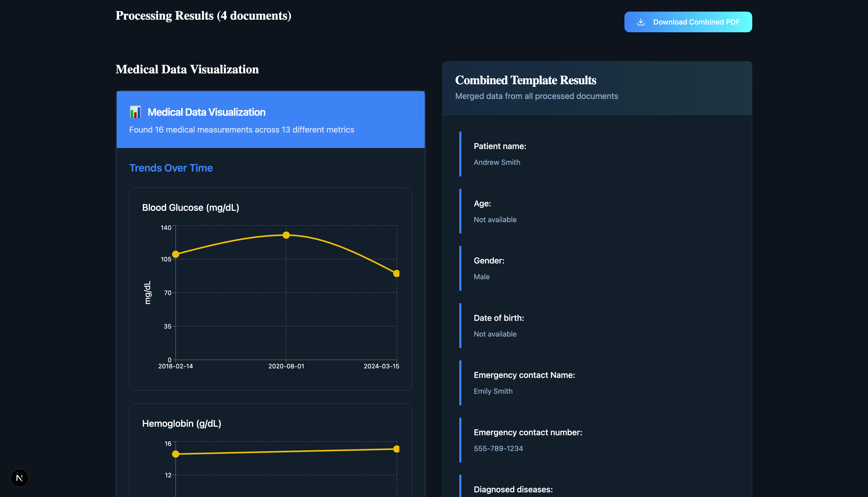The width and height of the screenshot is (868, 497).
Task: Click the first Hemoglobin data point
Action: (175, 454)
